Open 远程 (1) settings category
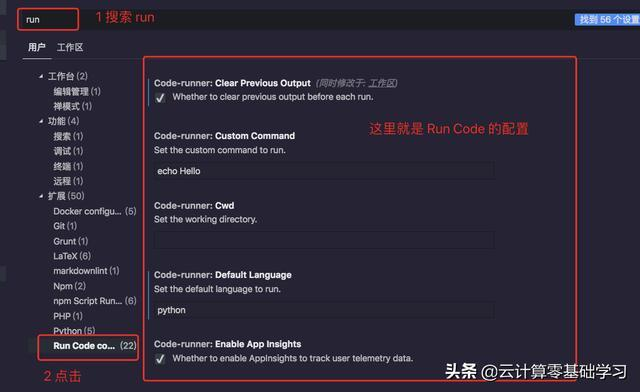The height and width of the screenshot is (392, 640). tap(68, 181)
